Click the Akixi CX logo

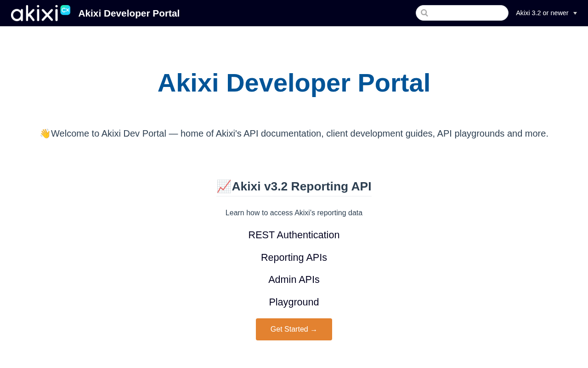(40, 13)
